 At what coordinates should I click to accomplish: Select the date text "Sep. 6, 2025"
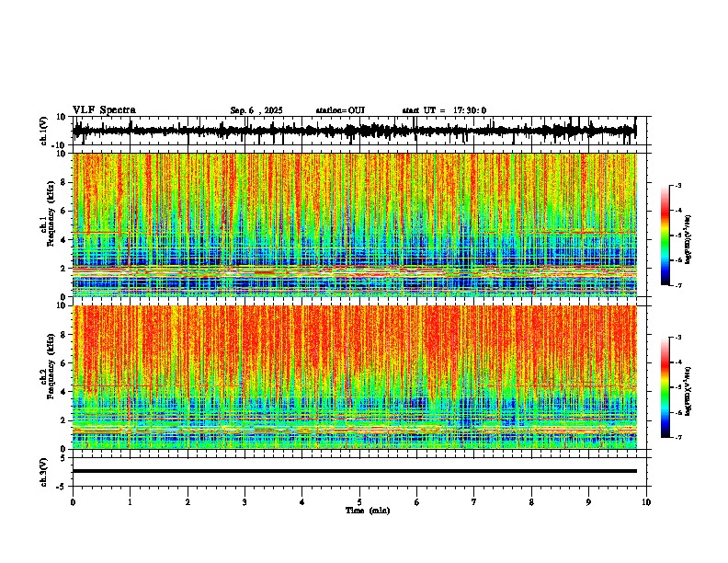coord(256,110)
